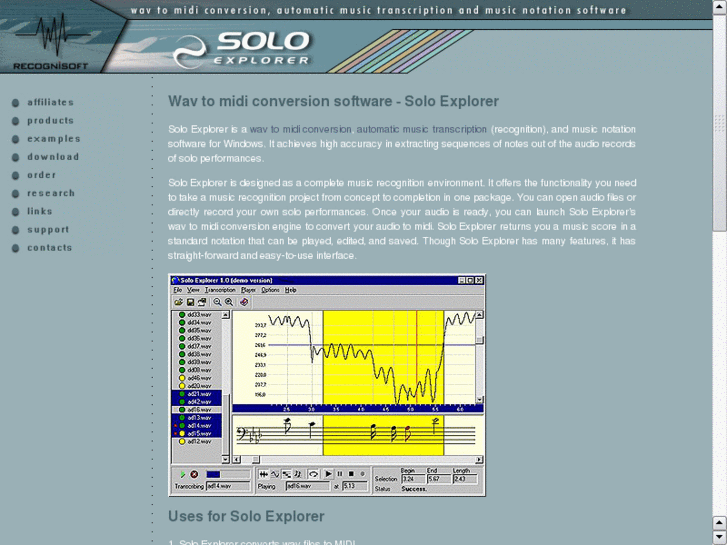Click the Zoom in magnifier toolbar icon
Viewport: 727px width, 545px height.
pyautogui.click(x=229, y=302)
